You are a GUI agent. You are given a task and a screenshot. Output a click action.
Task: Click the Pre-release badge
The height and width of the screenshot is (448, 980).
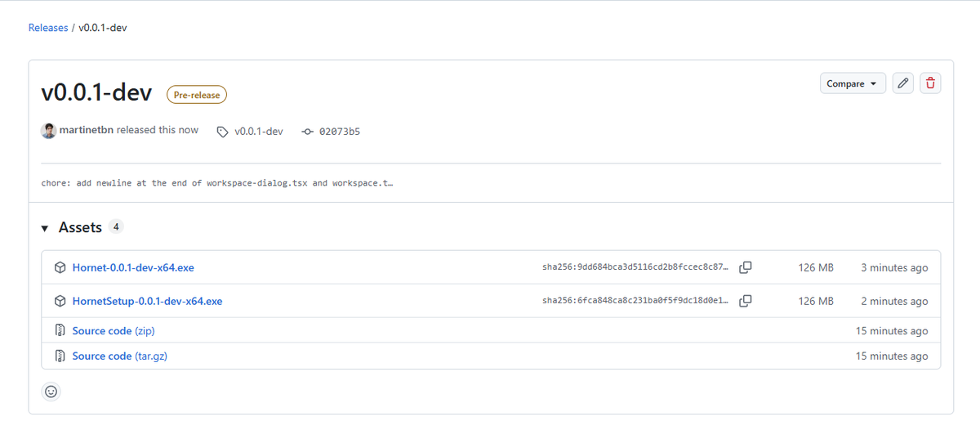click(x=197, y=95)
